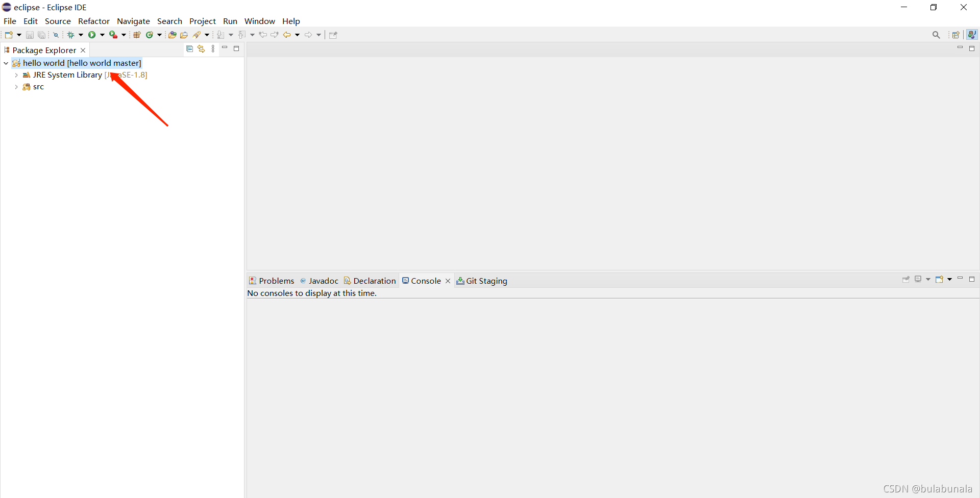Click the Previous Annotation icon

click(x=242, y=35)
